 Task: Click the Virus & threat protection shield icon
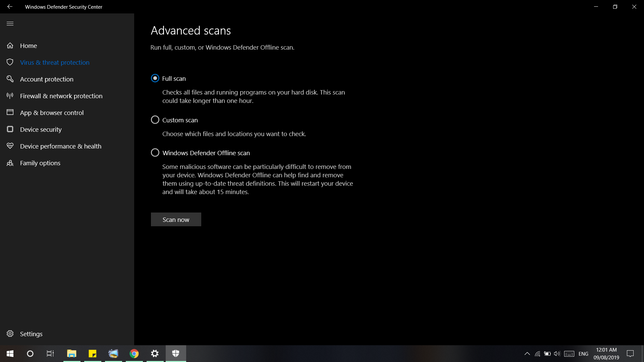coord(10,62)
